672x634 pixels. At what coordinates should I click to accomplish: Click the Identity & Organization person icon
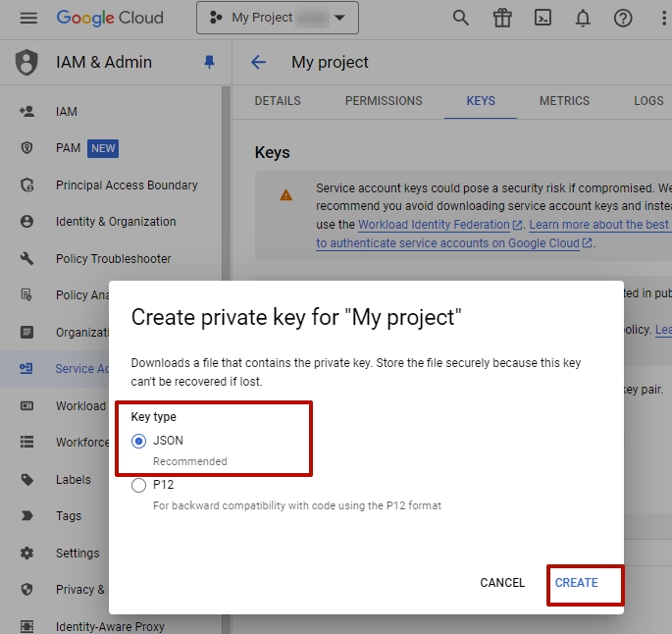coord(26,222)
